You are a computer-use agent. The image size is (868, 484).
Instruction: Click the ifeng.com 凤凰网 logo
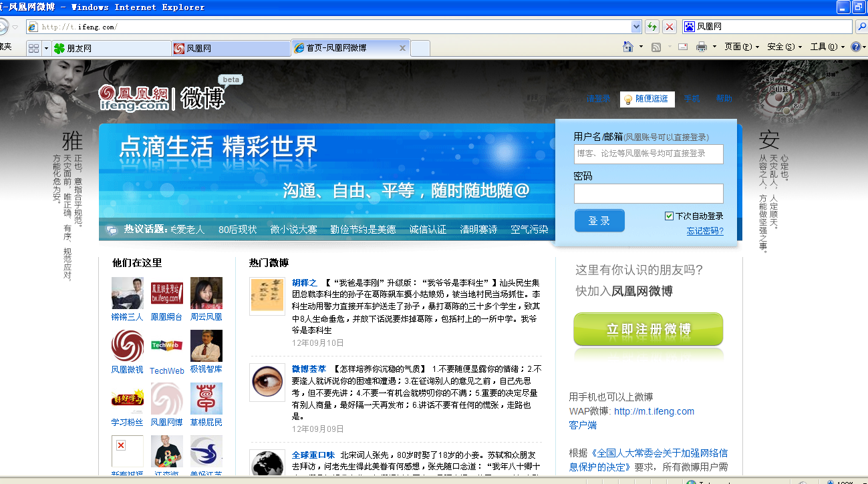click(134, 97)
